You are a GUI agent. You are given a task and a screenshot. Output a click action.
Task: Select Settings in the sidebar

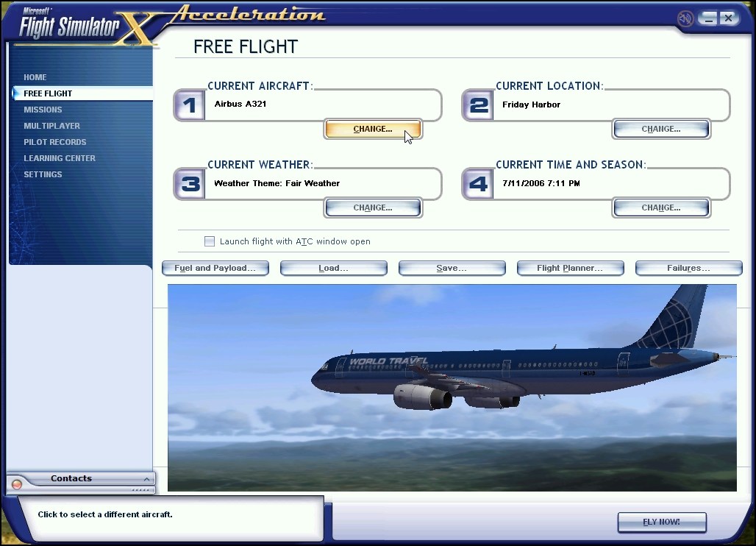43,174
